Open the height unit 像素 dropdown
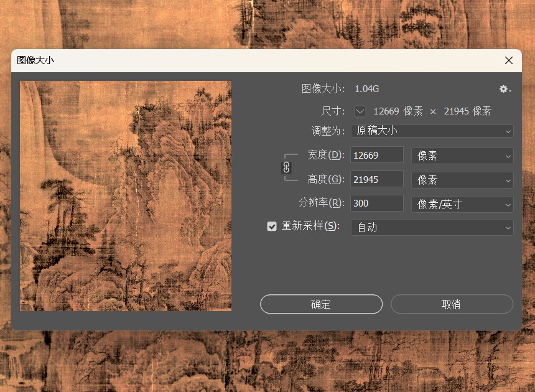 (x=462, y=180)
